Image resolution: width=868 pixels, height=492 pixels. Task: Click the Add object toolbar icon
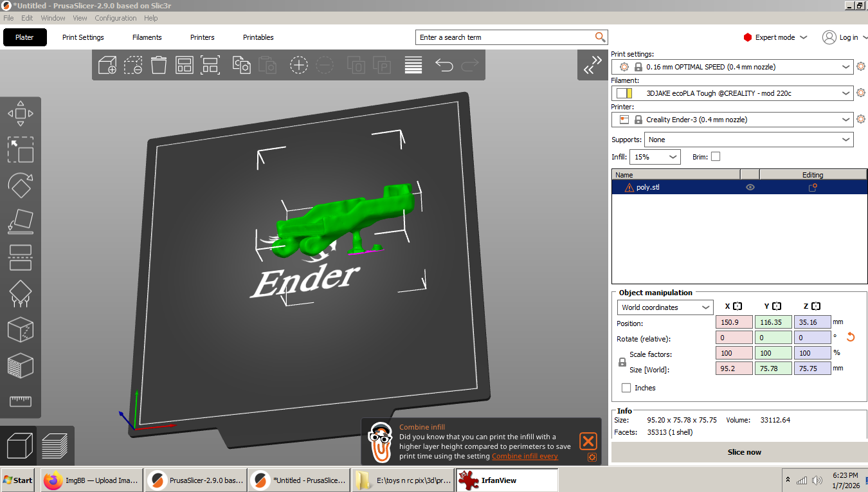coord(107,65)
